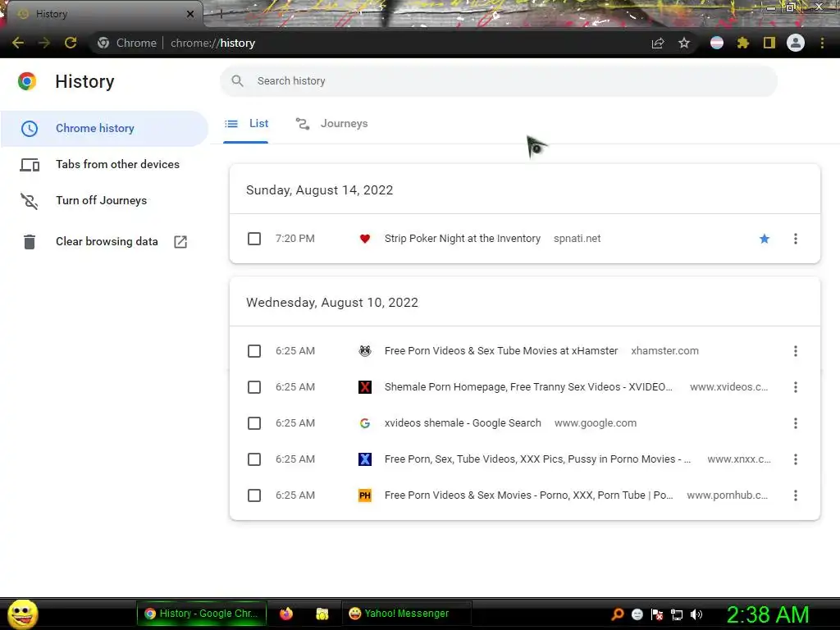Open more actions for xnxx entry

(796, 459)
